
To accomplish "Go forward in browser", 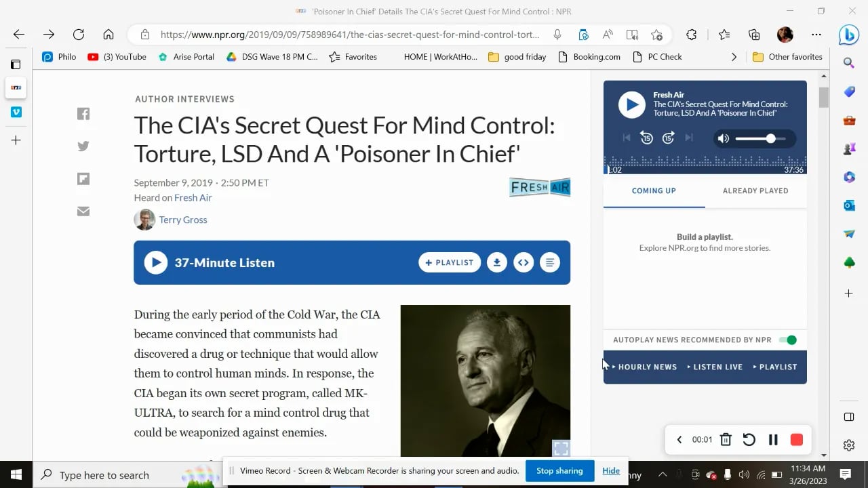I will coord(49,35).
